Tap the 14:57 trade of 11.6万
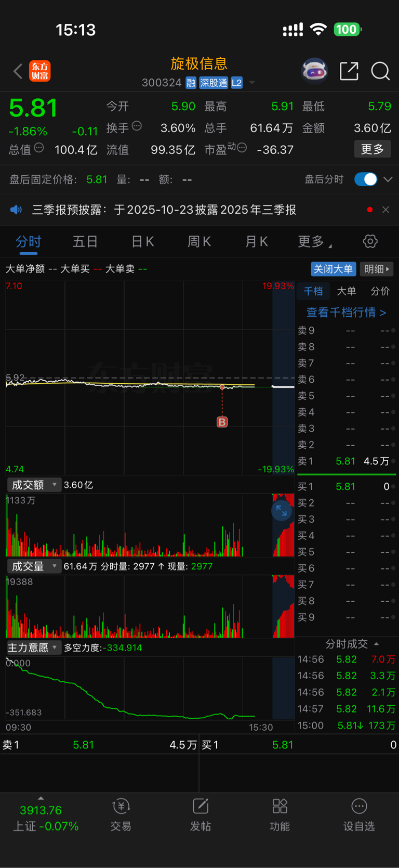The height and width of the screenshot is (868, 399). click(x=347, y=709)
